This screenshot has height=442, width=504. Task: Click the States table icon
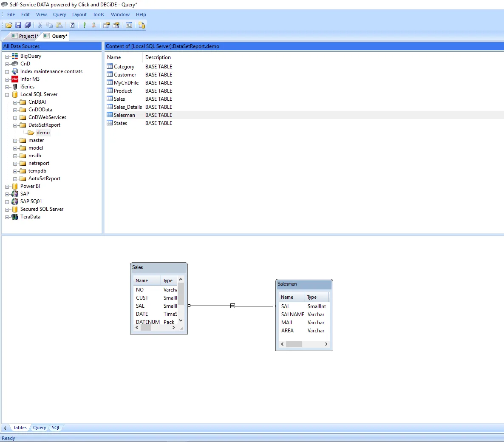110,123
